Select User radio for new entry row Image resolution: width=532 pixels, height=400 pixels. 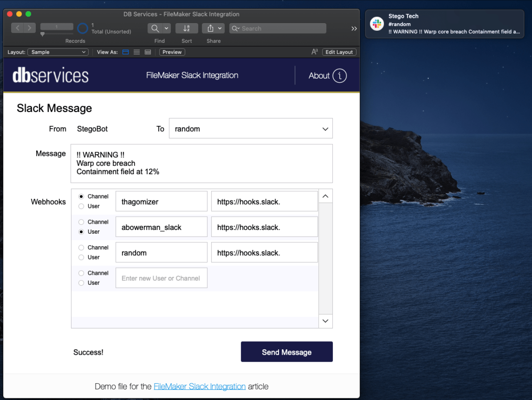(x=81, y=283)
